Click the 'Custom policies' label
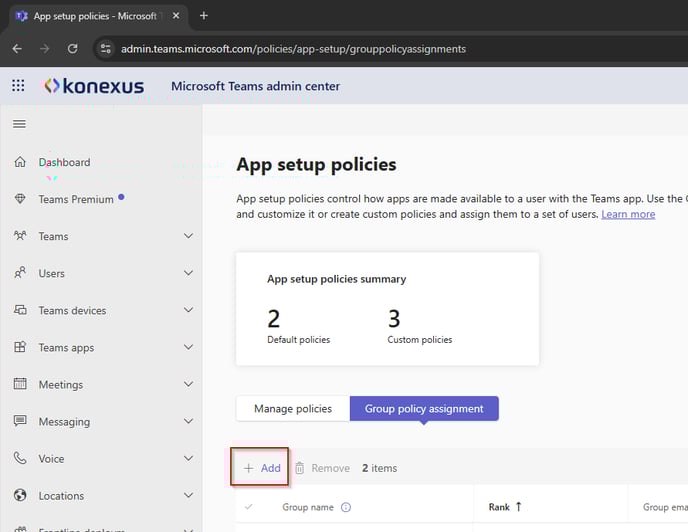688x532 pixels. pos(419,340)
